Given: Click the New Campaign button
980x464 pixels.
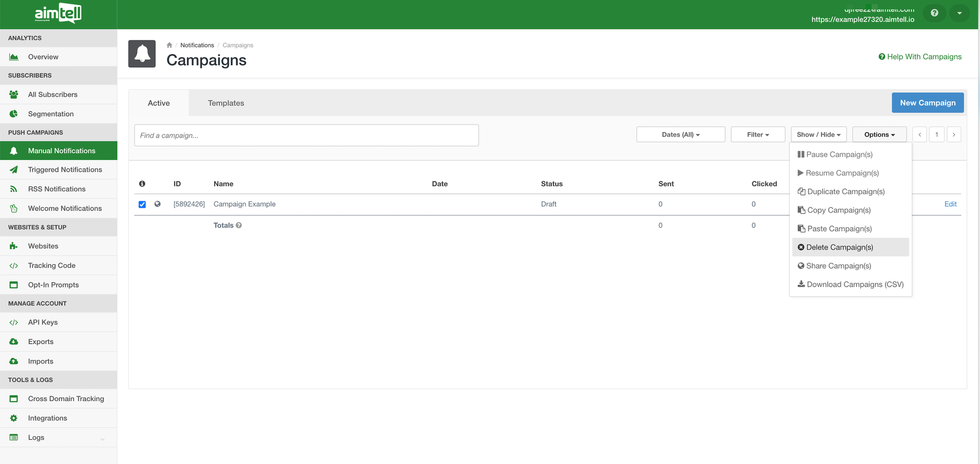Looking at the screenshot, I should 927,103.
